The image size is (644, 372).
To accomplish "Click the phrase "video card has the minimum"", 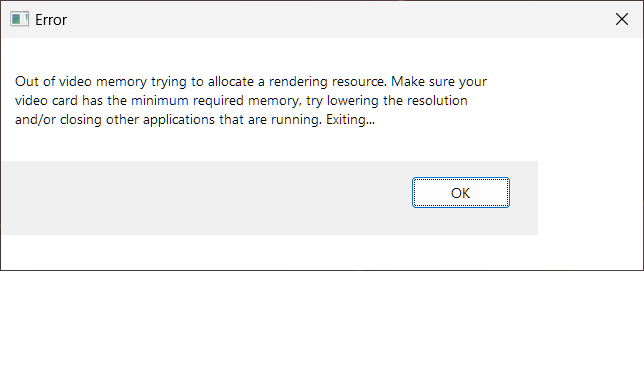I will click(x=102, y=101).
